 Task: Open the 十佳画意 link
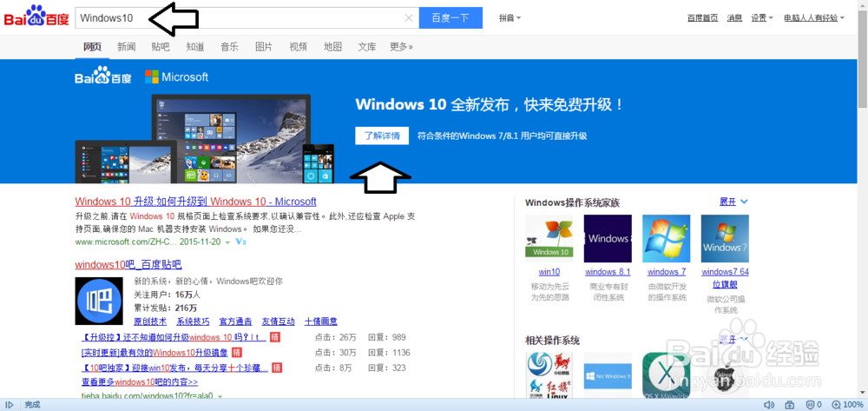tap(321, 322)
